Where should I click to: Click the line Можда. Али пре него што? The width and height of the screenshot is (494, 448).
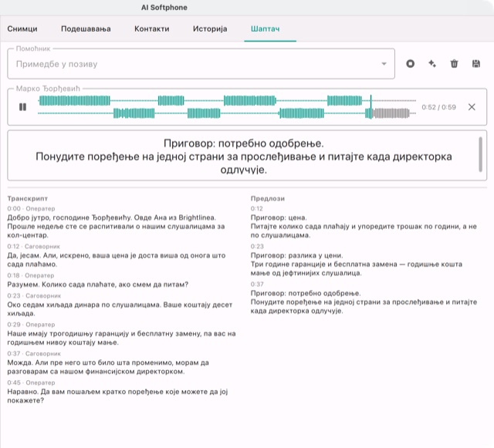[108, 367]
